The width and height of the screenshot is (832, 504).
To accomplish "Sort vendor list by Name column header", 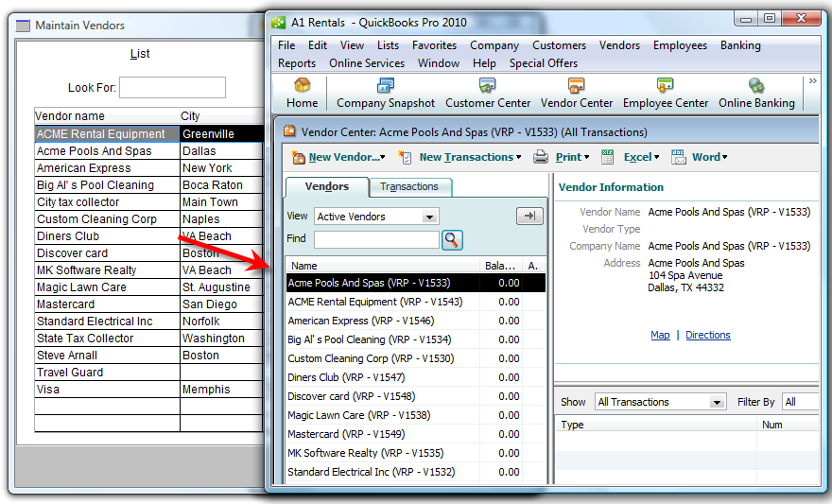I will (382, 266).
